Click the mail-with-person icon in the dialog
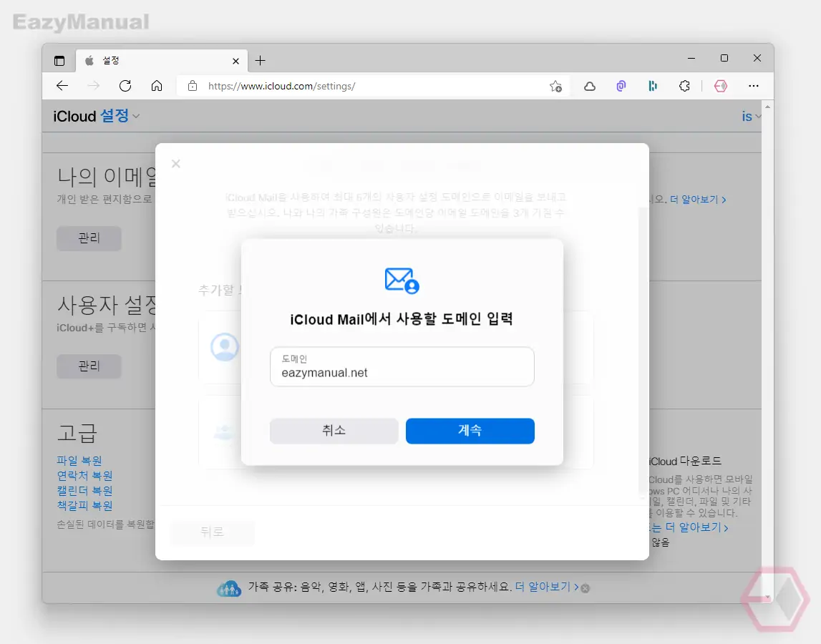This screenshot has width=821, height=644. [x=402, y=280]
